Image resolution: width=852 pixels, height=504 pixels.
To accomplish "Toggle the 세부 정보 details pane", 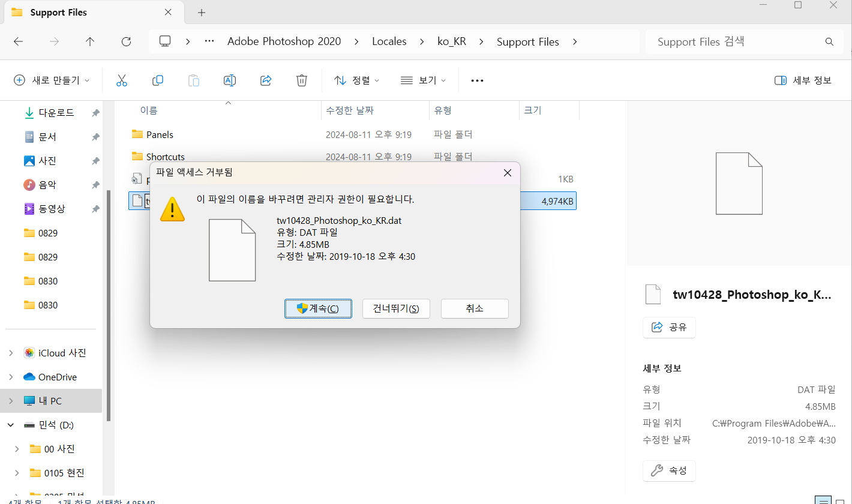I will [803, 80].
